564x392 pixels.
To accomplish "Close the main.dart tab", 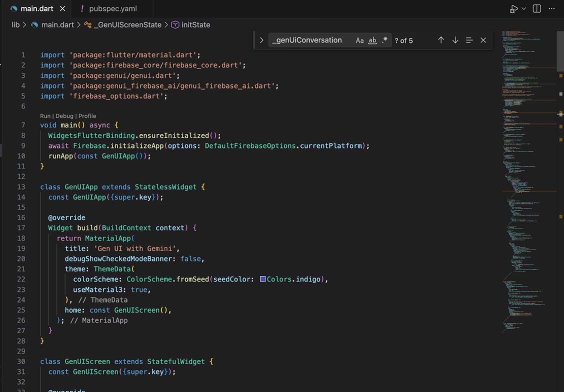I will click(x=62, y=8).
